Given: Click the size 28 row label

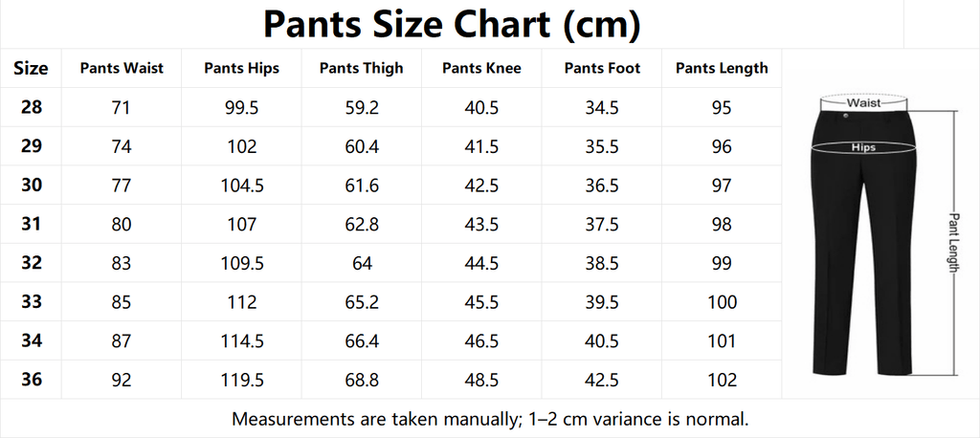Looking at the screenshot, I should 32,107.
